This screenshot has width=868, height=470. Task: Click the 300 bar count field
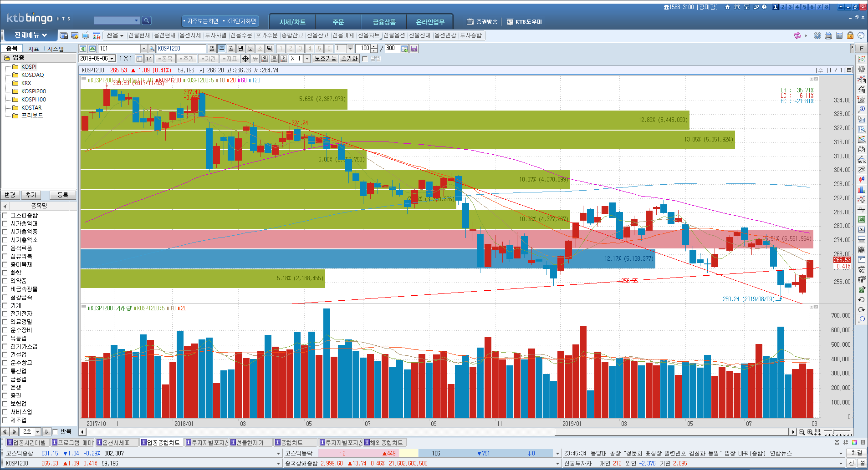[x=391, y=48]
